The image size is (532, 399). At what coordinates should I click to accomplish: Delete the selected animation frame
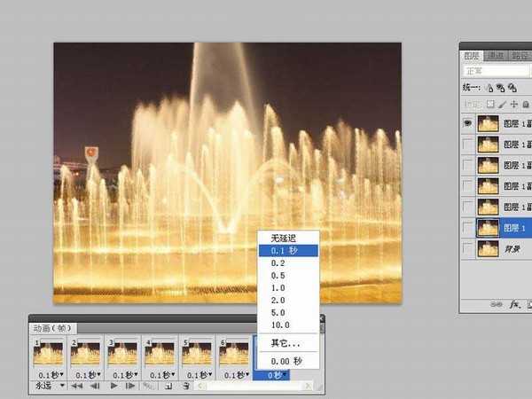click(x=186, y=387)
